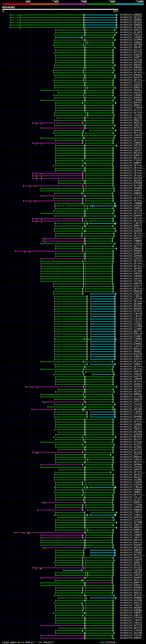Open the UniRef100_C2PTN4 hit
This screenshot has height=644, width=146.
[x=131, y=299]
